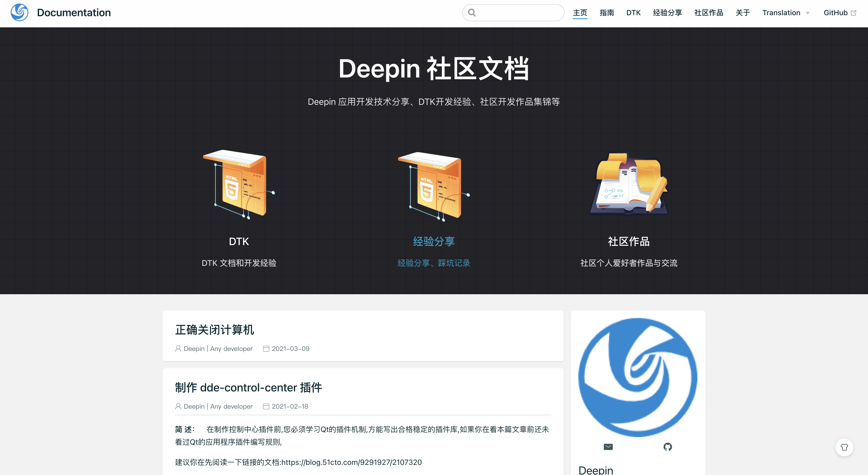Open the Documentation home title link
Screen dimensions: 868x475
(74, 12)
